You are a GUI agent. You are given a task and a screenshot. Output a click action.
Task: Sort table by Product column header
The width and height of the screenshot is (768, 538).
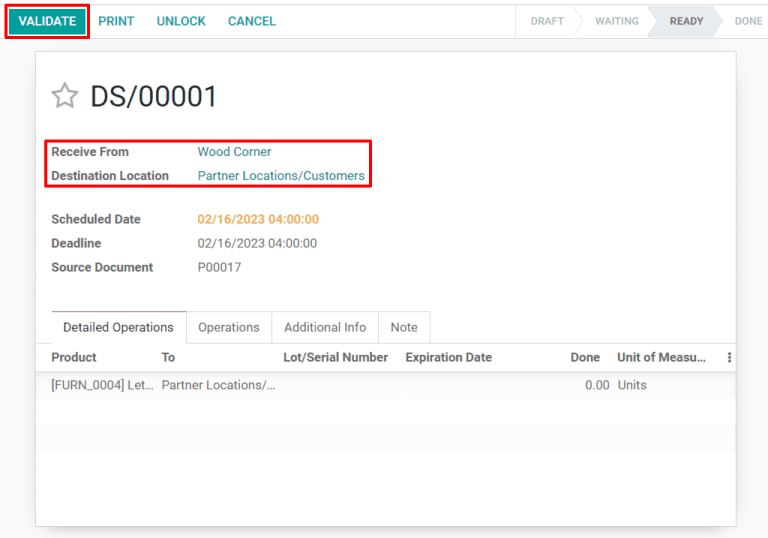74,357
